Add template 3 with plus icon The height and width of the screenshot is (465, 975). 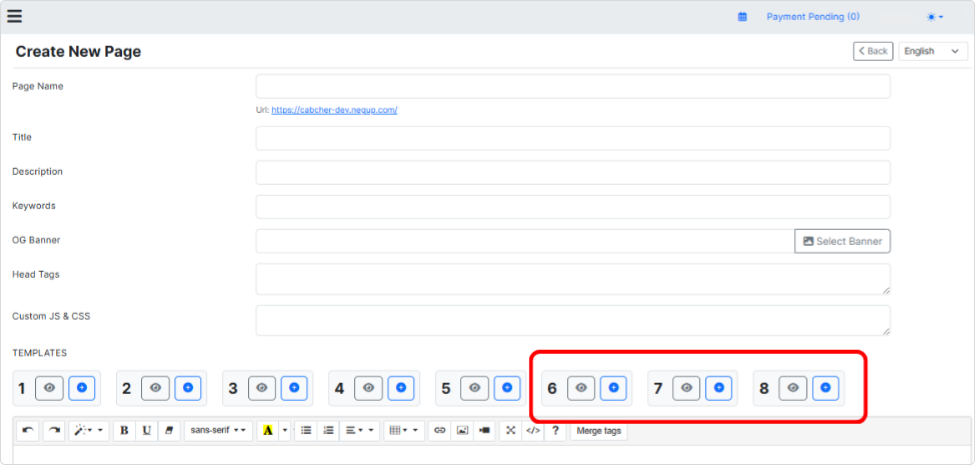tap(294, 388)
